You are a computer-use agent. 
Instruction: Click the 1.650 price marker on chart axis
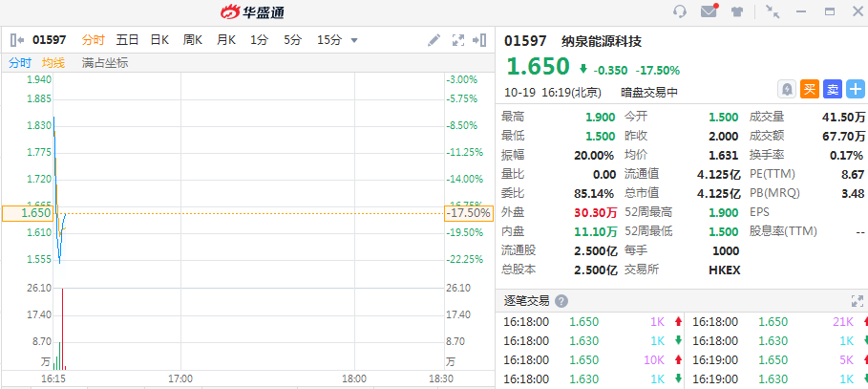(28, 213)
